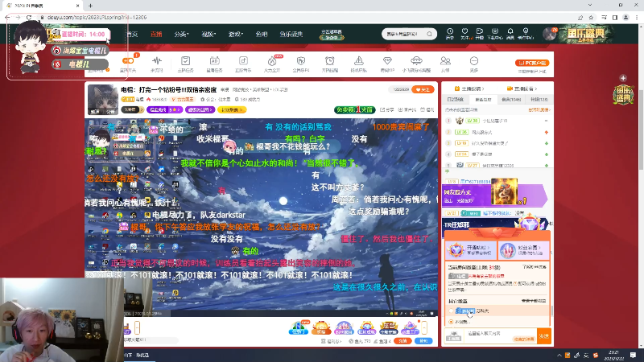
Task: Click the sound waveform icon
Action: click(x=157, y=61)
